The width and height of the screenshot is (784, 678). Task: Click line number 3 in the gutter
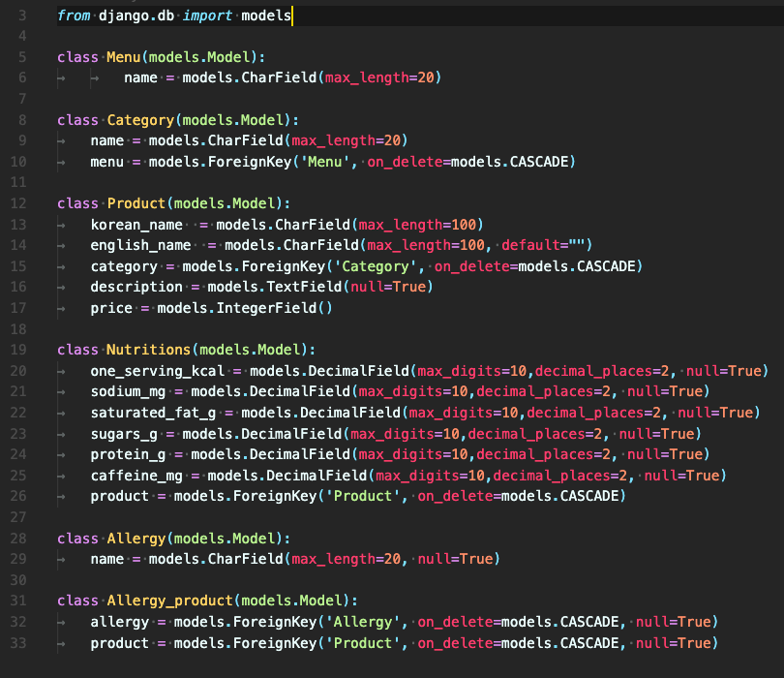coord(22,15)
